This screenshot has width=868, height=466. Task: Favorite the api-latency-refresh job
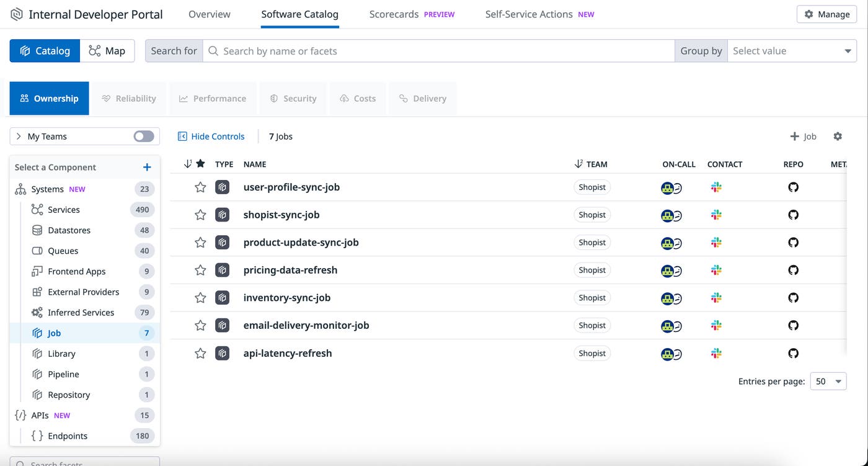click(200, 353)
